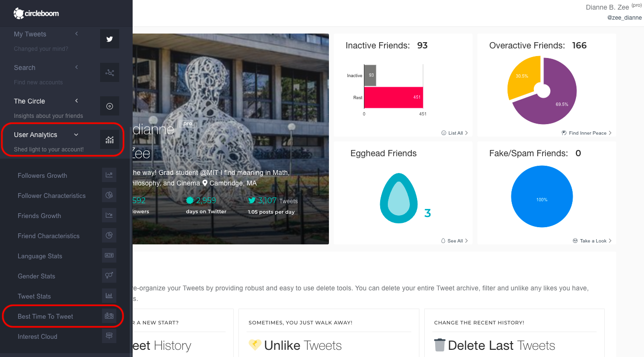The height and width of the screenshot is (357, 644).
Task: Expand the My Tweets chevron
Action: tap(77, 34)
